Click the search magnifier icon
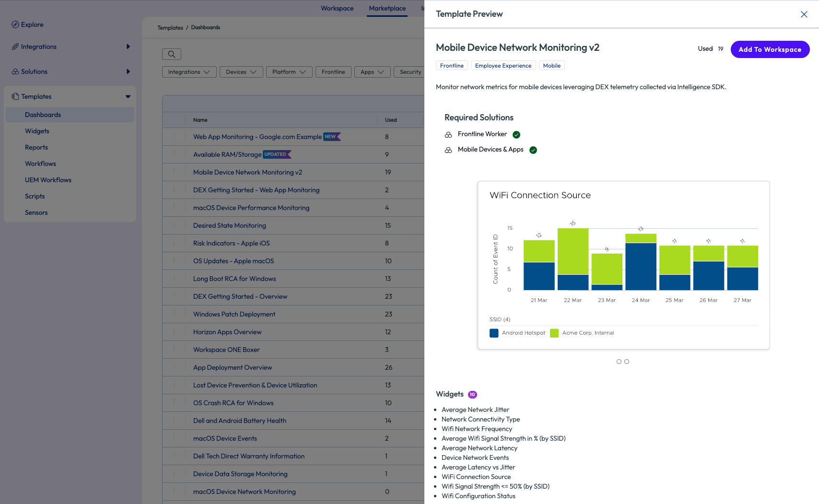 (172, 54)
